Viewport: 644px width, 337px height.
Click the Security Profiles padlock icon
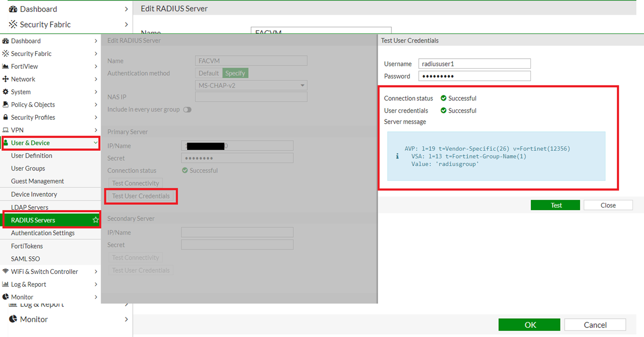6,117
